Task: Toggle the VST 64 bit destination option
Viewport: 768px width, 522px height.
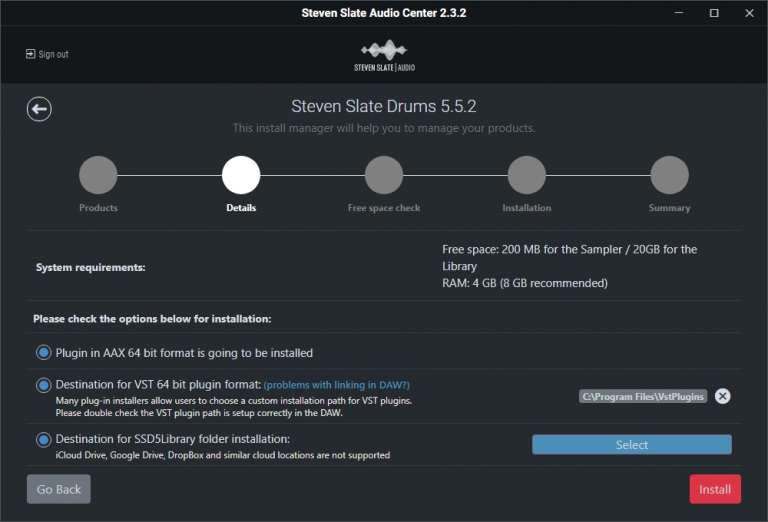Action: (43, 385)
